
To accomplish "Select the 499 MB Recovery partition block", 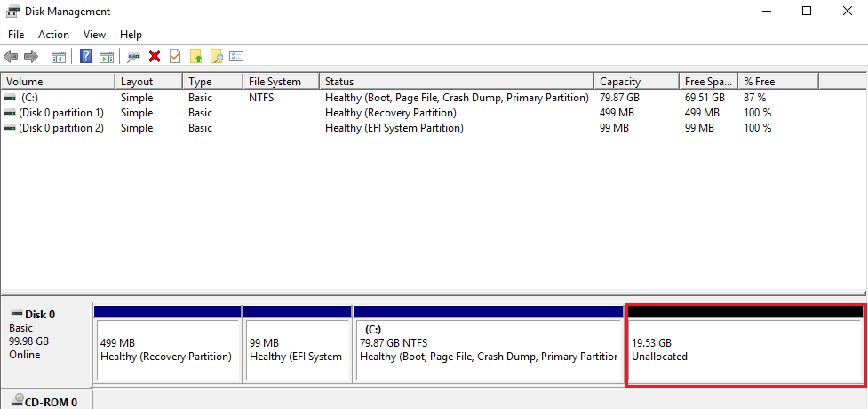I will click(168, 344).
